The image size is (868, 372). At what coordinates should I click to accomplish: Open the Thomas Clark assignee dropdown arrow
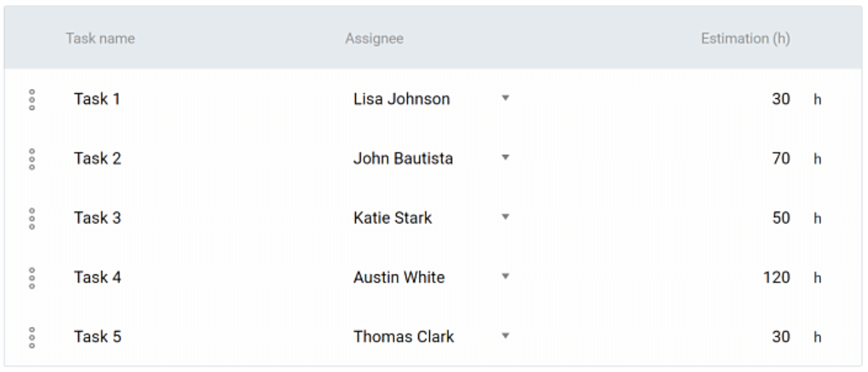tap(505, 337)
